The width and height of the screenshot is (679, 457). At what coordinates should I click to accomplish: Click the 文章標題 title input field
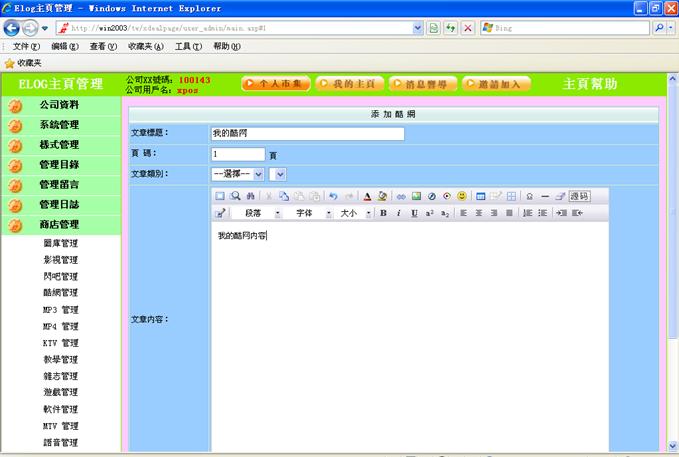(x=306, y=133)
